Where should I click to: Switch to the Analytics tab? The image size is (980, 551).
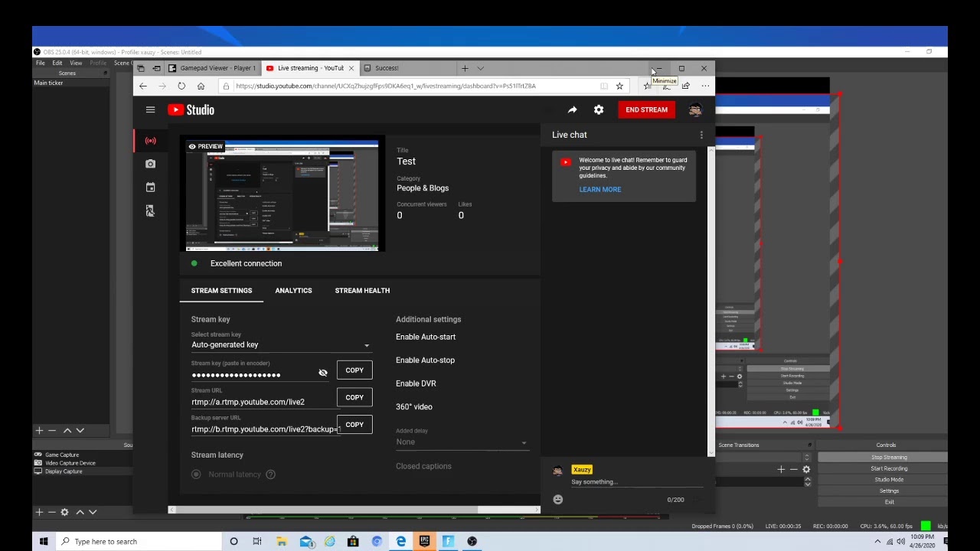293,291
